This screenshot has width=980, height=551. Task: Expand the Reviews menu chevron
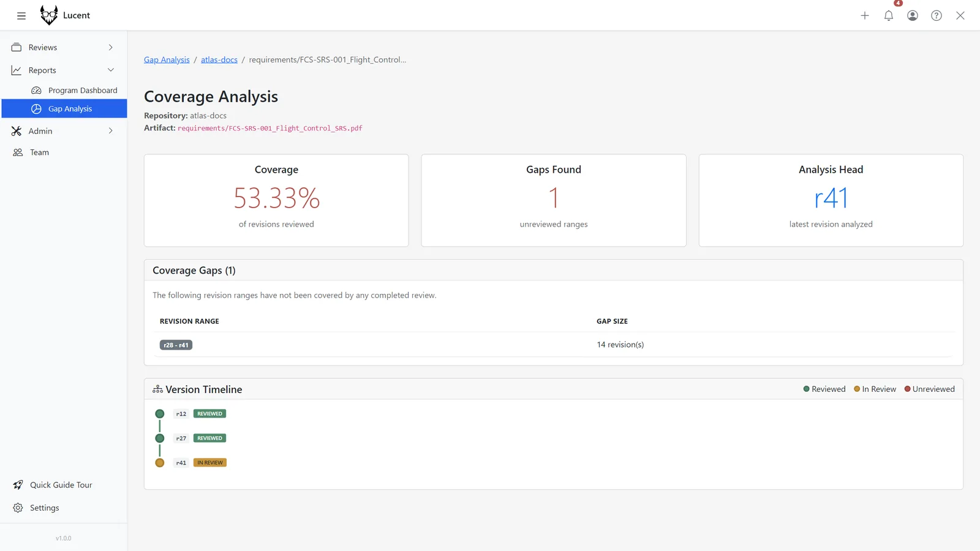click(x=111, y=47)
